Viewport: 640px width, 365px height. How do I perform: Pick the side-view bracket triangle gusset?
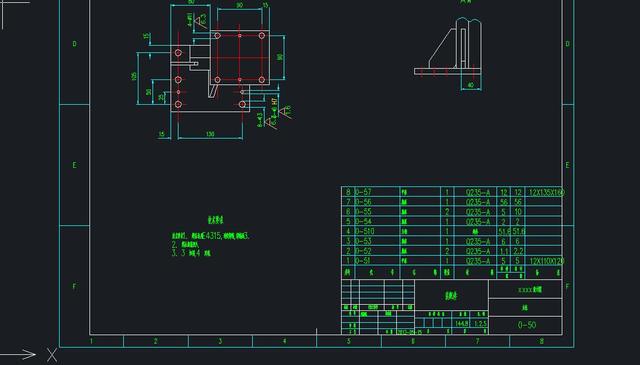[443, 48]
